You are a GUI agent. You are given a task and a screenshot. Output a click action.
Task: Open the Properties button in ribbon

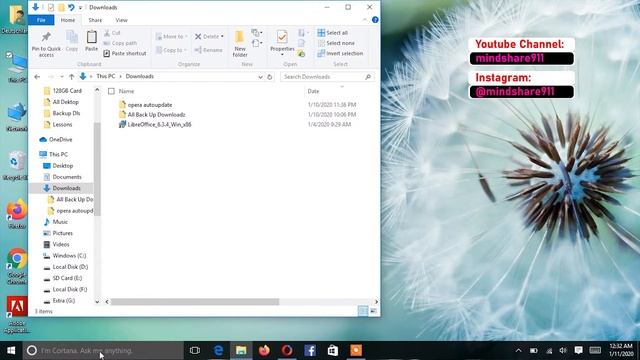tap(282, 43)
